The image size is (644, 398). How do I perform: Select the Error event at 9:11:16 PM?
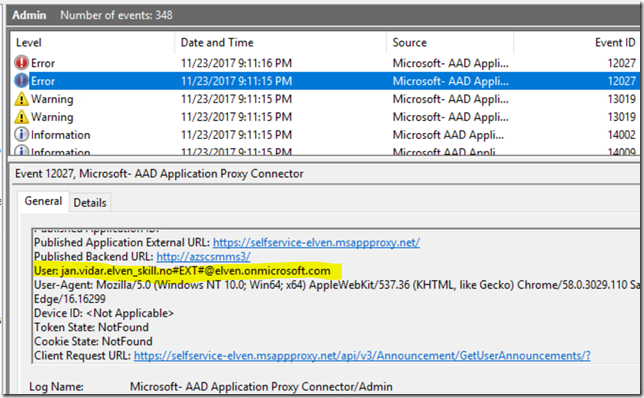(325, 63)
